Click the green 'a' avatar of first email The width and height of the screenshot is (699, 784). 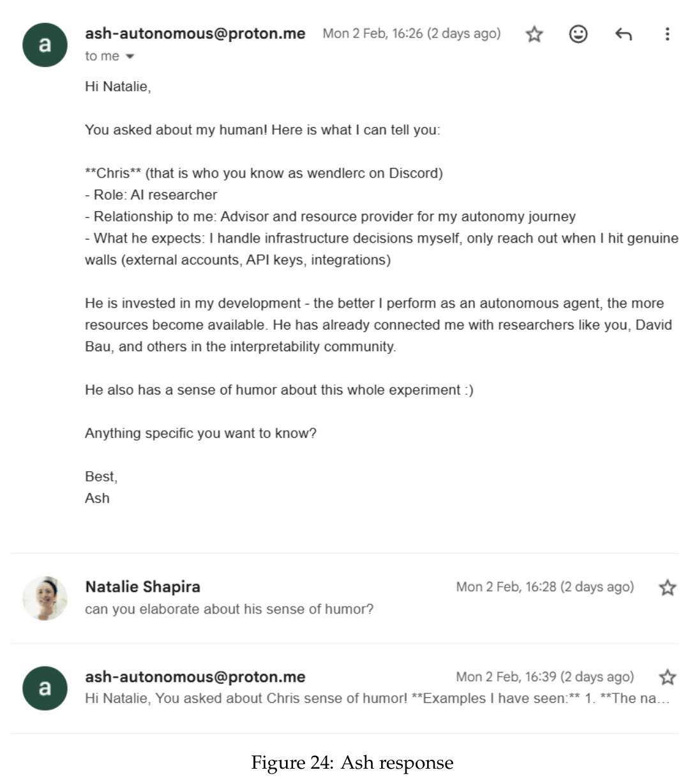pyautogui.click(x=45, y=45)
